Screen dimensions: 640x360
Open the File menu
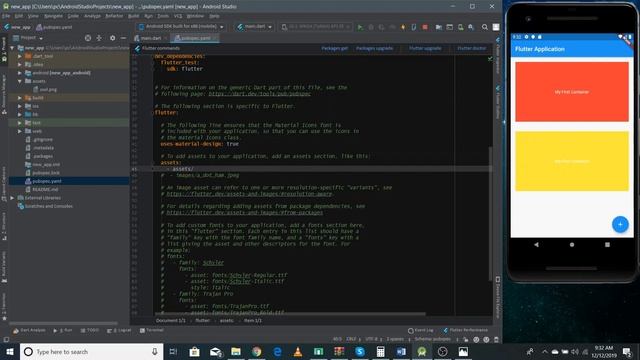click(6, 16)
